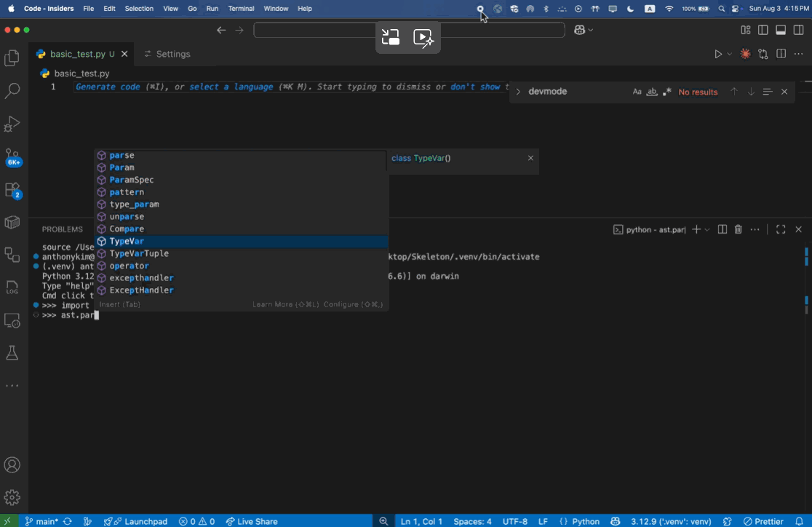Open the Extensions view

12,190
